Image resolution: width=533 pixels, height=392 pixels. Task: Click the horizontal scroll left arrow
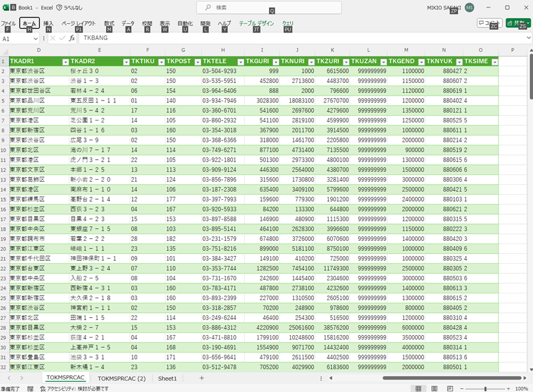coord(330,378)
